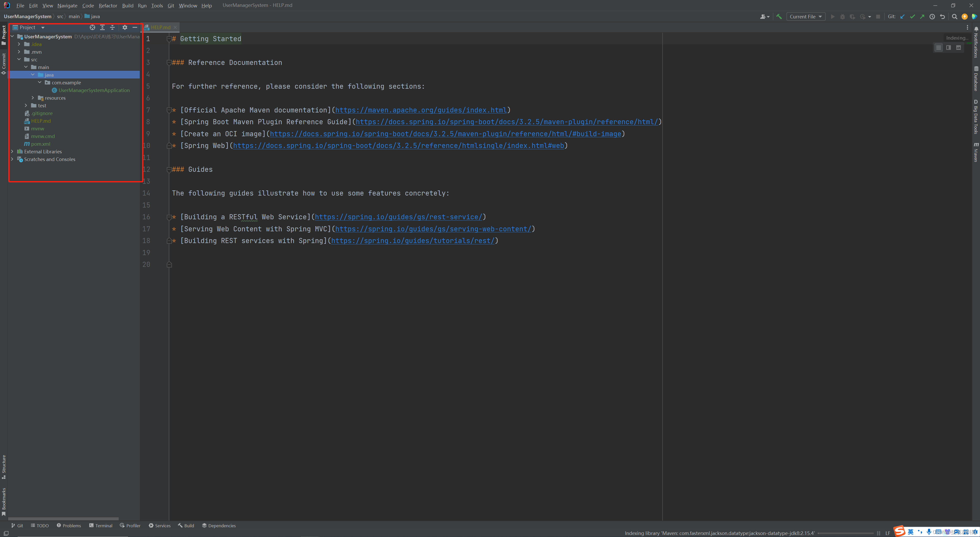Collapse the com.example package
This screenshot has width=980, height=537.
pos(40,82)
